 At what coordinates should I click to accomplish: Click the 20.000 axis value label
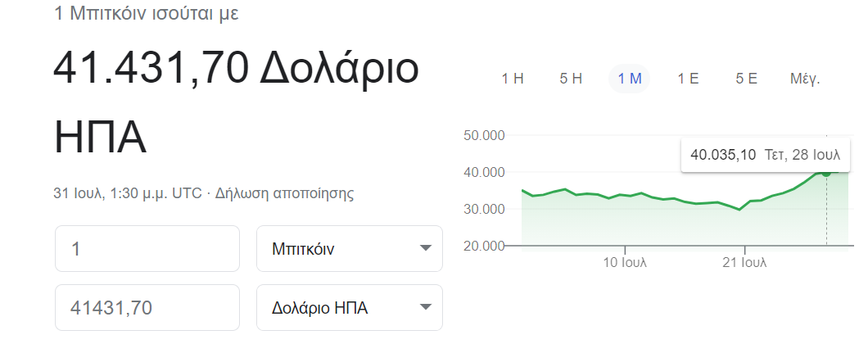[484, 246]
